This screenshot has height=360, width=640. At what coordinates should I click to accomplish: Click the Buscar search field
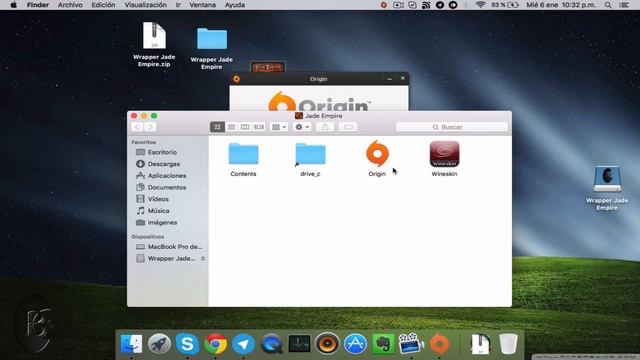(x=452, y=127)
